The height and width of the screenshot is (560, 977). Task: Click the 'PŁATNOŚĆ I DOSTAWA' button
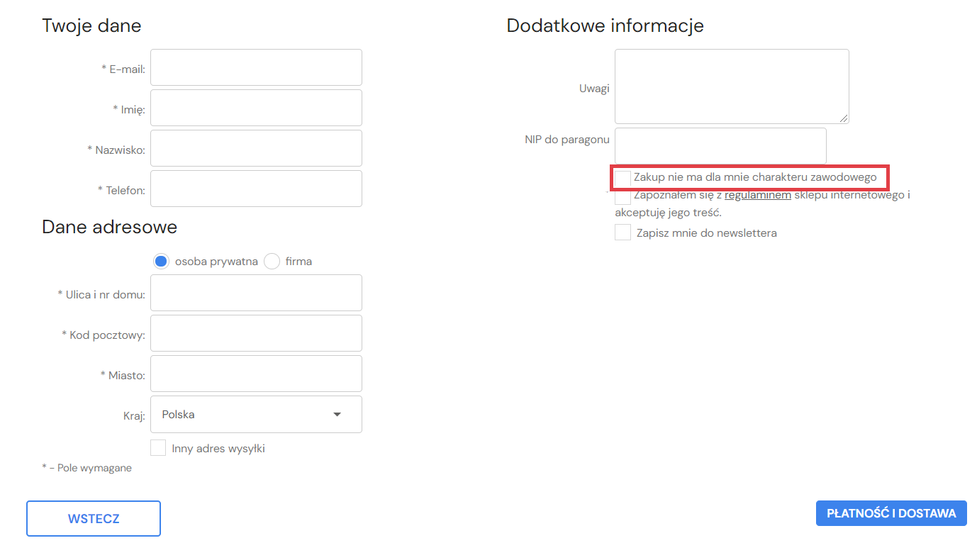891,514
